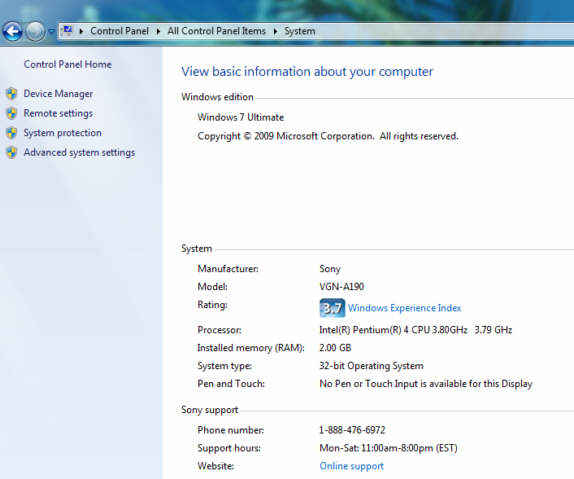Click the Back navigation arrow button
Viewport: 574px width, 479px height.
coord(12,31)
